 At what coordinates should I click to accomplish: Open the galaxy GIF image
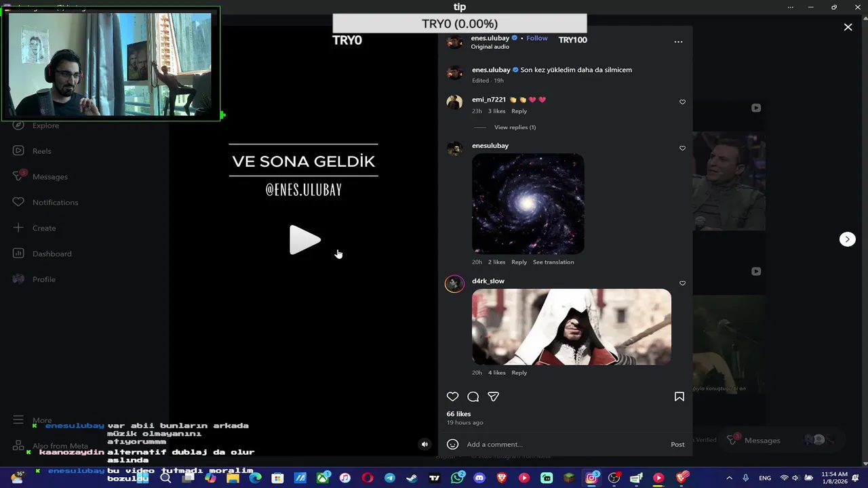click(528, 204)
